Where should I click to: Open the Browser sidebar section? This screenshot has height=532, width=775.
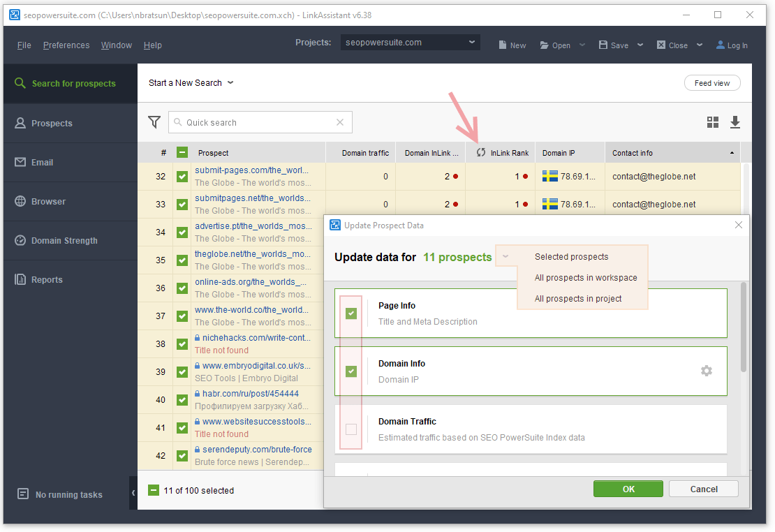point(48,202)
